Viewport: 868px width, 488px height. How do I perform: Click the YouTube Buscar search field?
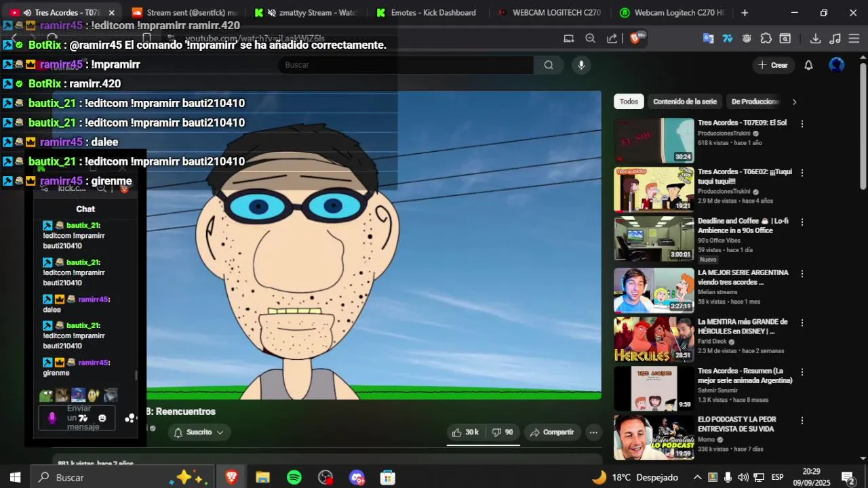pos(406,65)
